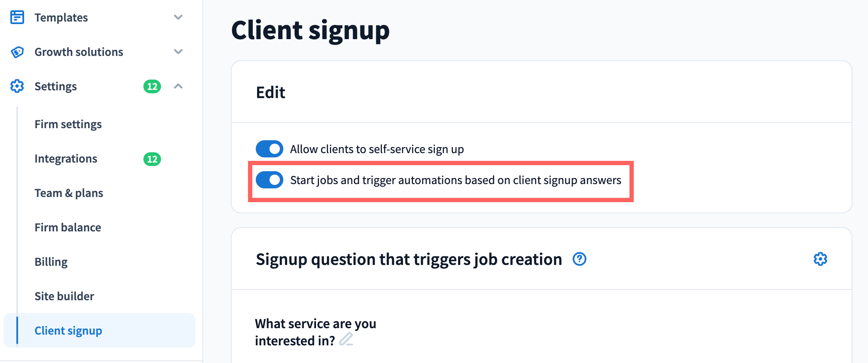Open the Billing page
The width and height of the screenshot is (868, 363).
51,262
